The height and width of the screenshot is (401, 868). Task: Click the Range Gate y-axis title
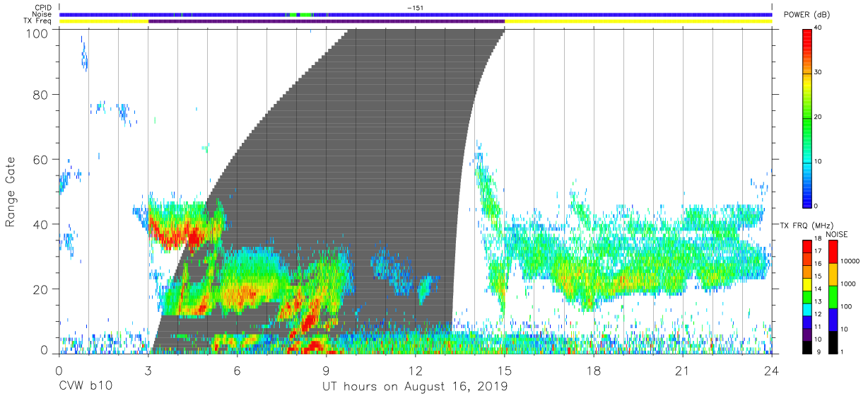(11, 192)
